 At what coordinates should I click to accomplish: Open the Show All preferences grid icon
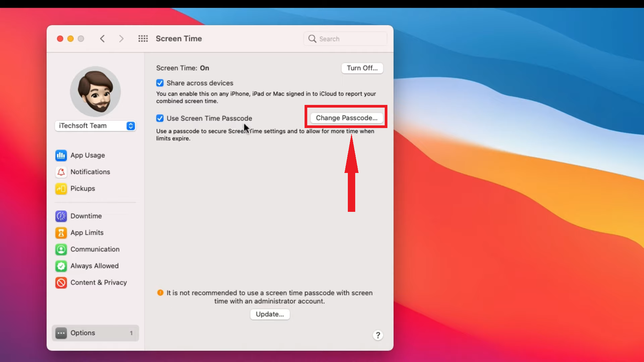[x=143, y=39]
